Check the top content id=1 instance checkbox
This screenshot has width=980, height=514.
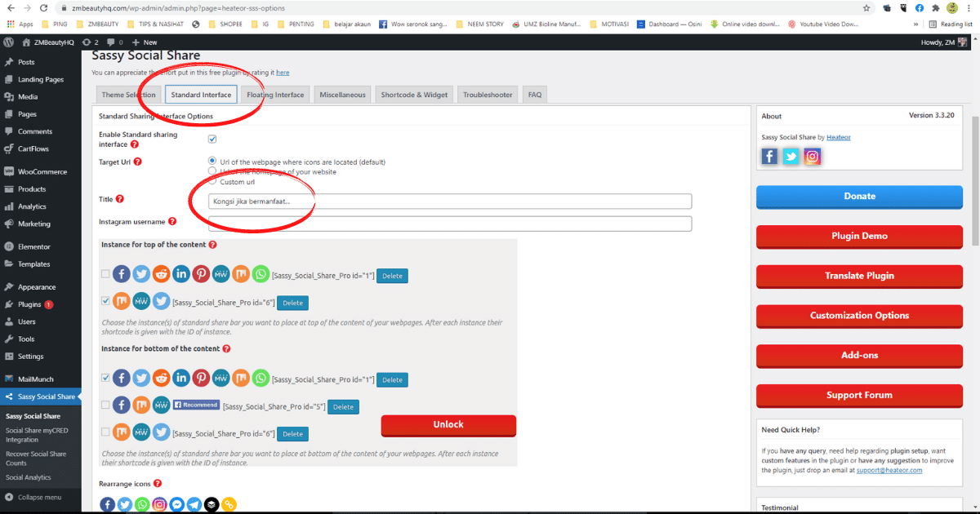[105, 274]
